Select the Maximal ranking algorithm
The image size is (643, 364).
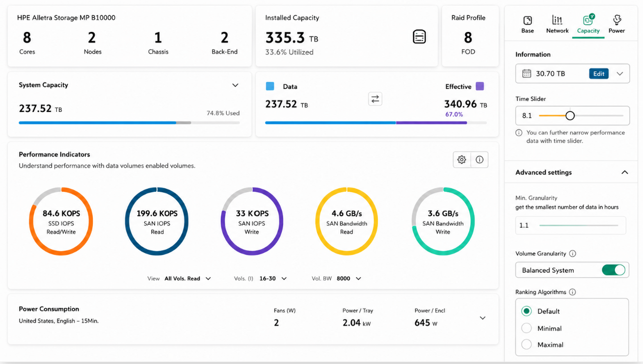(x=527, y=344)
